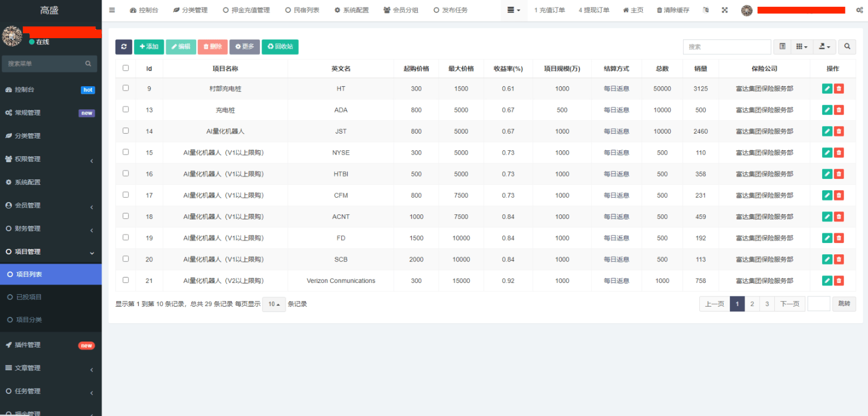The width and height of the screenshot is (868, 416).
Task: Open the table column settings icon
Action: click(802, 47)
